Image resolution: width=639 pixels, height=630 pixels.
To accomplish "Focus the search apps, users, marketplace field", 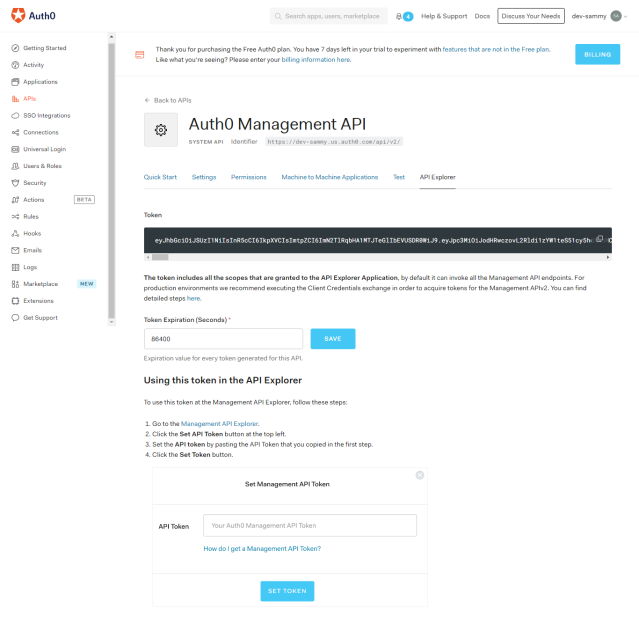I will (x=328, y=16).
